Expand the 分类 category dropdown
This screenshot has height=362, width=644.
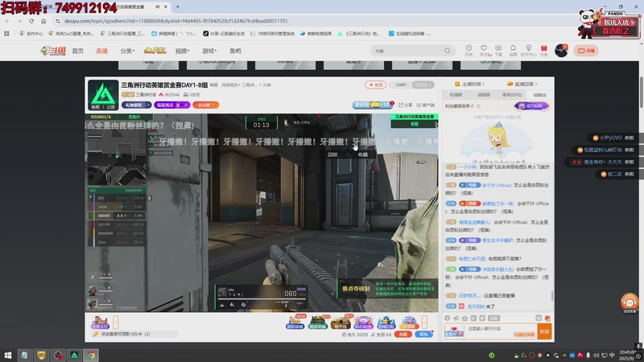[x=127, y=51]
